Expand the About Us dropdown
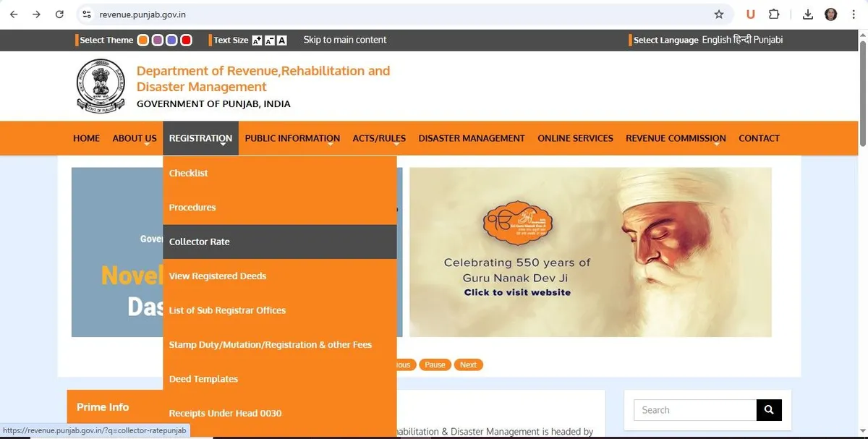The height and width of the screenshot is (439, 868). click(135, 138)
